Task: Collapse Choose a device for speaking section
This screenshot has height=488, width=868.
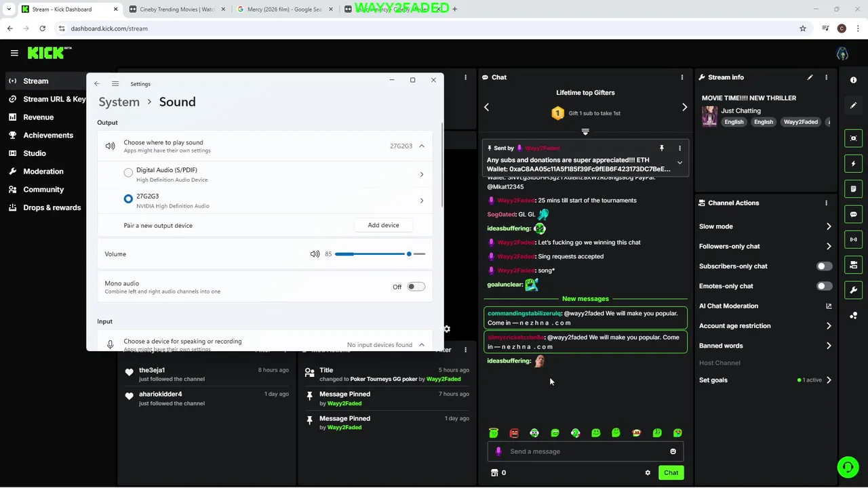Action: 421,345
